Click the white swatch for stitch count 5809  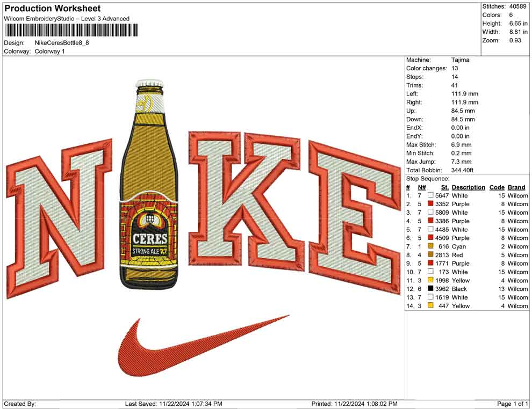tap(430, 212)
